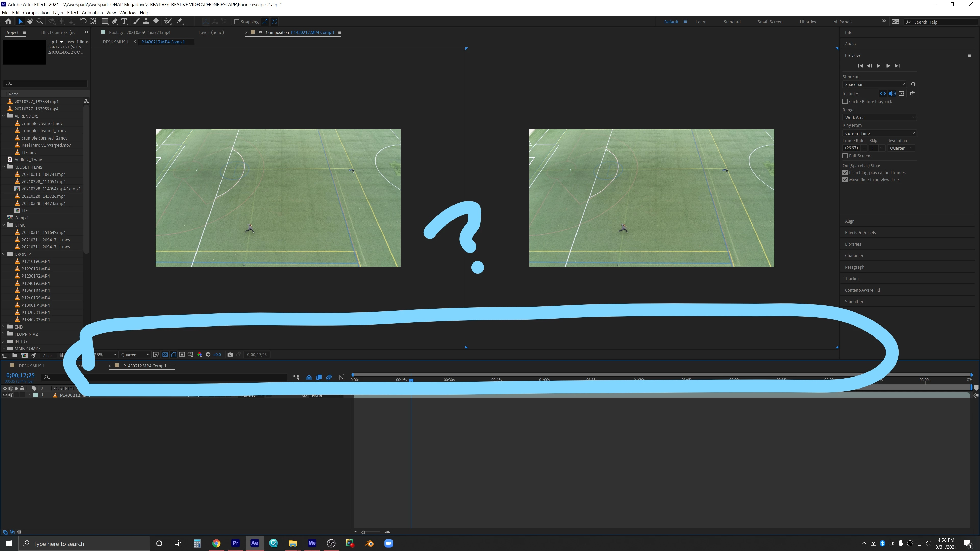Open the Range Work Area dropdown
980x551 pixels.
tap(879, 118)
